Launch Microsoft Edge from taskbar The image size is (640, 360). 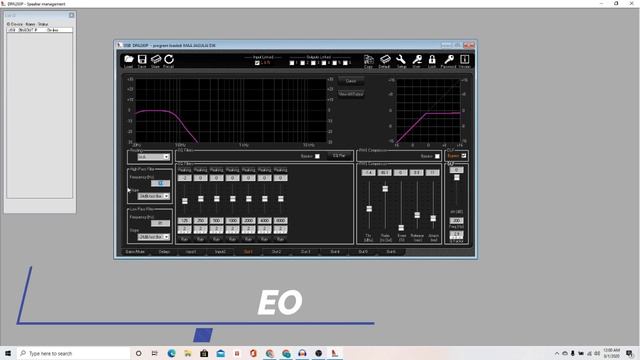[x=171, y=353]
